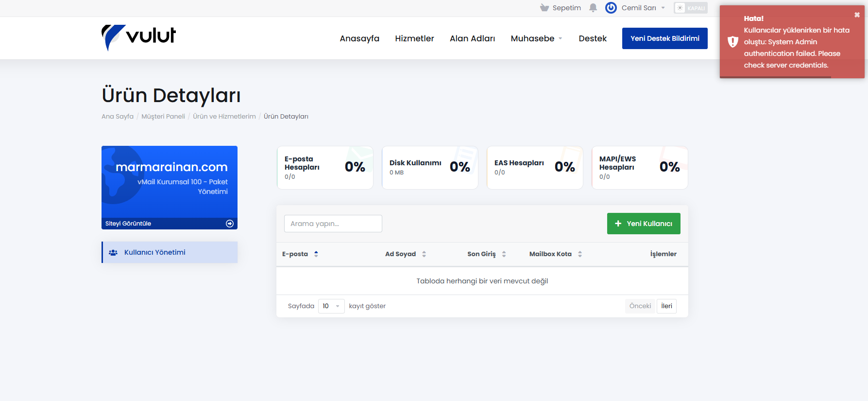
Task: Click the marmarainan.com product card title
Action: coord(171,167)
